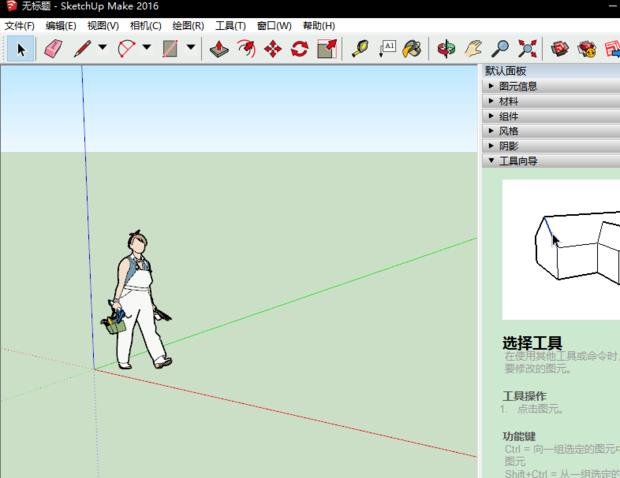The height and width of the screenshot is (478, 620).
Task: Select the arrow Select tool
Action: 22,48
